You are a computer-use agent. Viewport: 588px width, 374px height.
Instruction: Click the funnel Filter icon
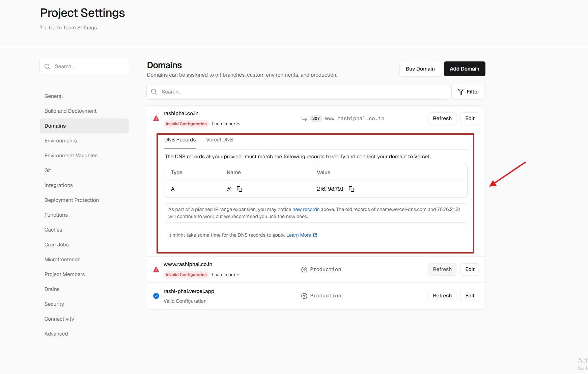(460, 92)
